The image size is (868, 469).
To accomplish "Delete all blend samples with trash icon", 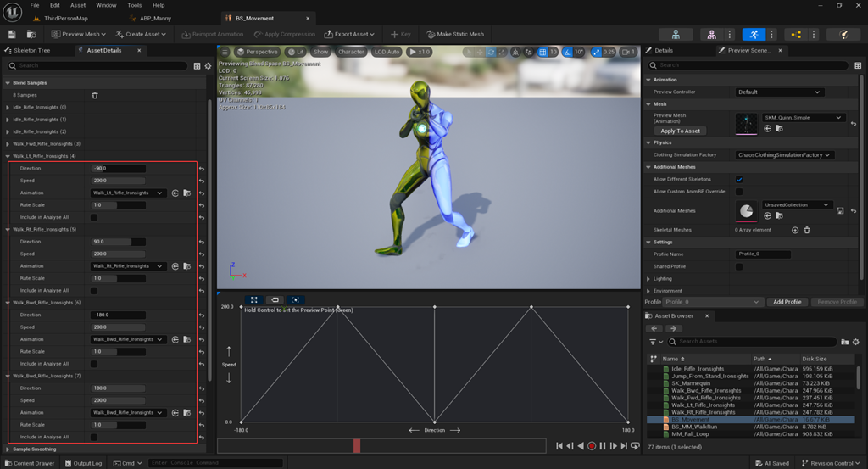I will click(95, 95).
